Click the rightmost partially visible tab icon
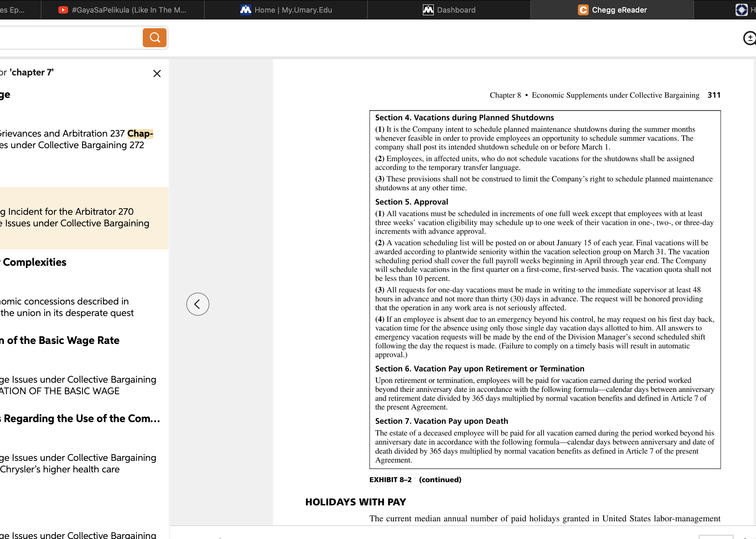The height and width of the screenshot is (539, 756). coord(741,10)
